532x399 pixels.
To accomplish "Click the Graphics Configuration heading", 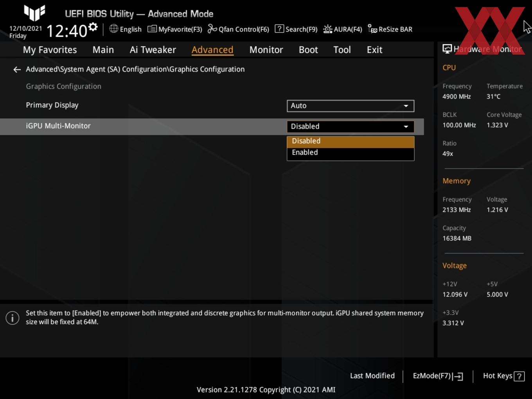I will click(x=63, y=86).
